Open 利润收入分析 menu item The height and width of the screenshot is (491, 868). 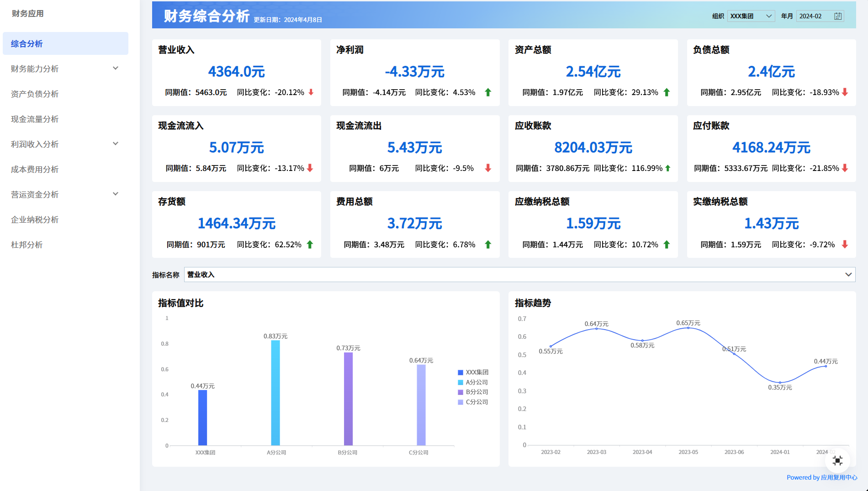(65, 144)
